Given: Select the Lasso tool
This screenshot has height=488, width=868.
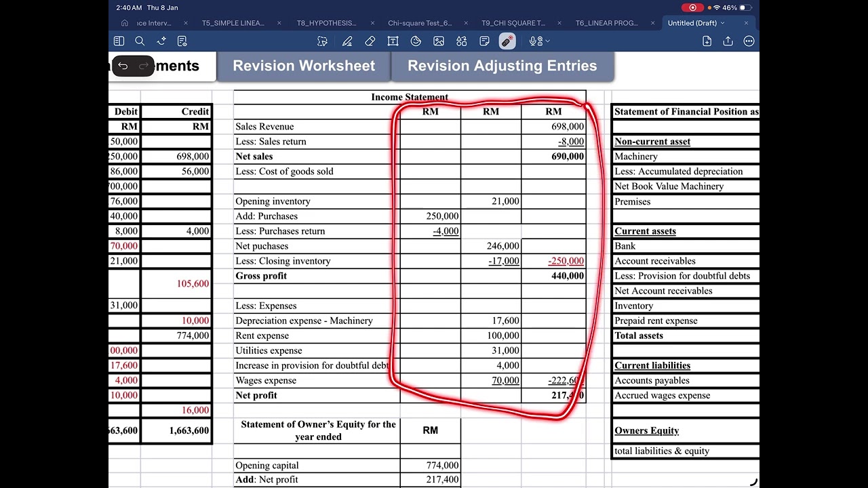Looking at the screenshot, I should coord(322,41).
